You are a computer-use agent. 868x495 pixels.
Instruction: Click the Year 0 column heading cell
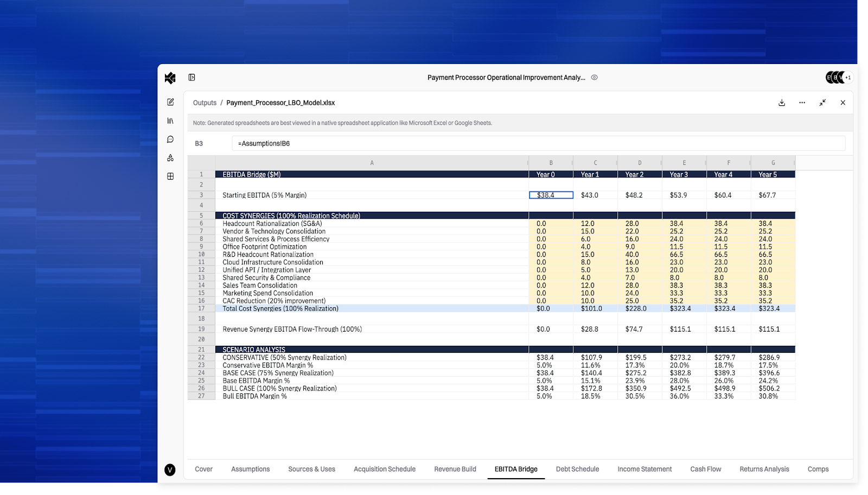551,174
